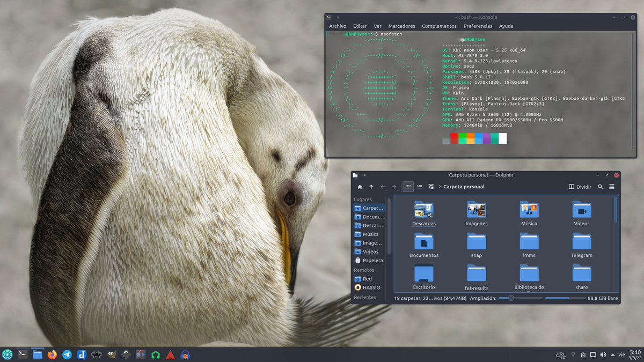644x362 pixels.
Task: Open Preferencias menu in Konsole
Action: [478, 26]
